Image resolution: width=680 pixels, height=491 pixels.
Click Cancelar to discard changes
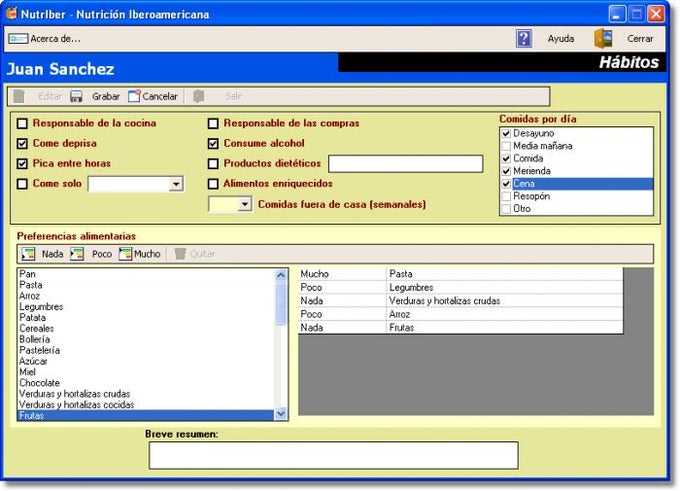click(160, 96)
